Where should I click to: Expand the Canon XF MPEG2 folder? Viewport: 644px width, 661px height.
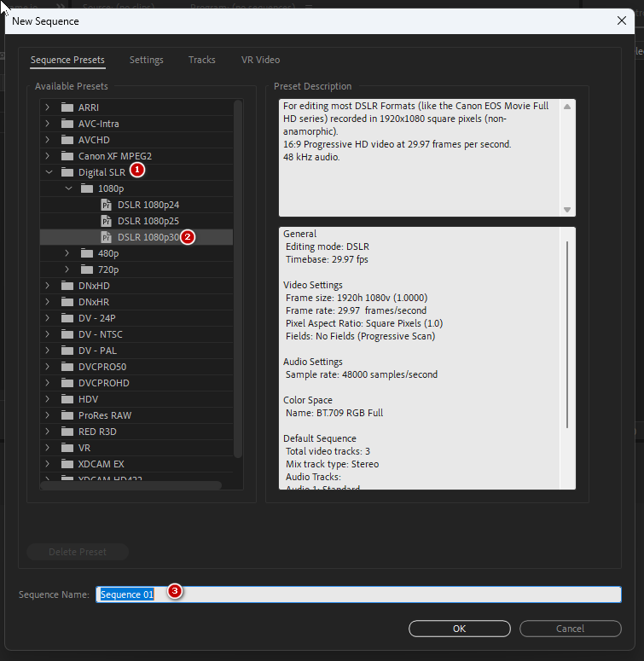pyautogui.click(x=48, y=156)
